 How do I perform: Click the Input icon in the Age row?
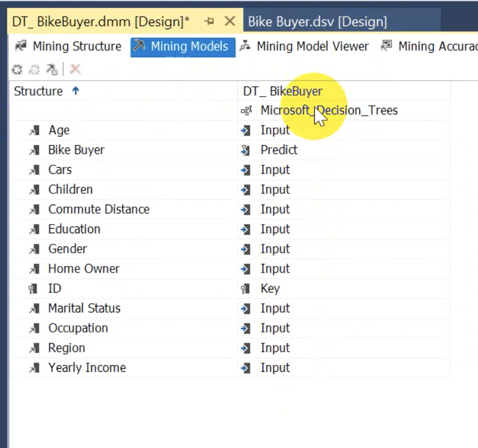tap(246, 130)
